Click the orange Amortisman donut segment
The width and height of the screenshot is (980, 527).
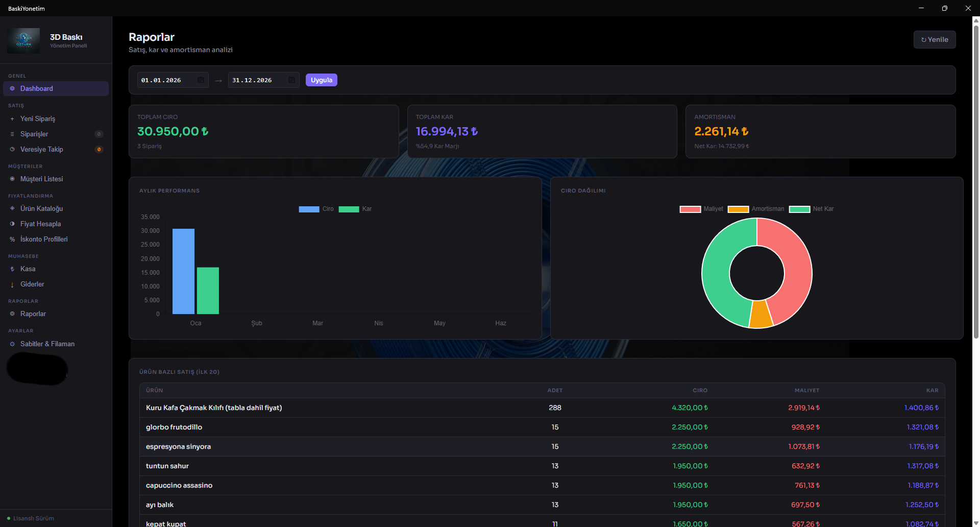[x=761, y=315]
